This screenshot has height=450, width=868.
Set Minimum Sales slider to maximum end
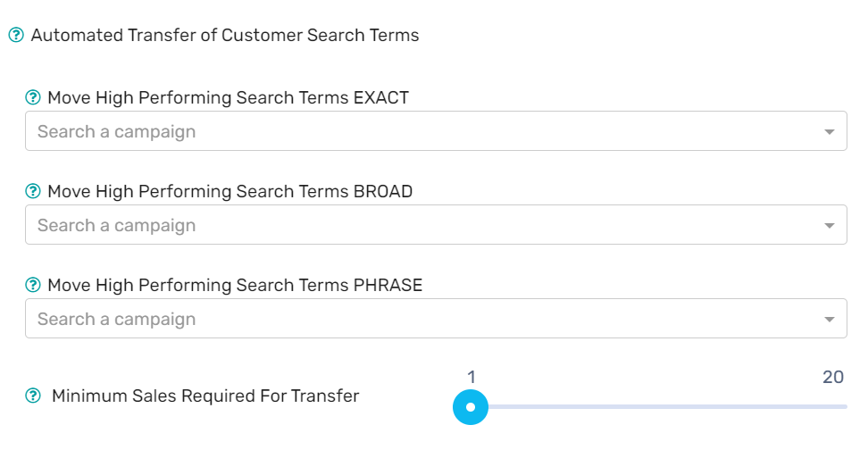tap(845, 407)
